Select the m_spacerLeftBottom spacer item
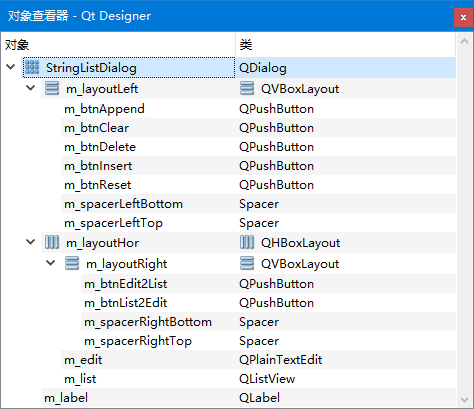The image size is (474, 409). click(x=123, y=204)
